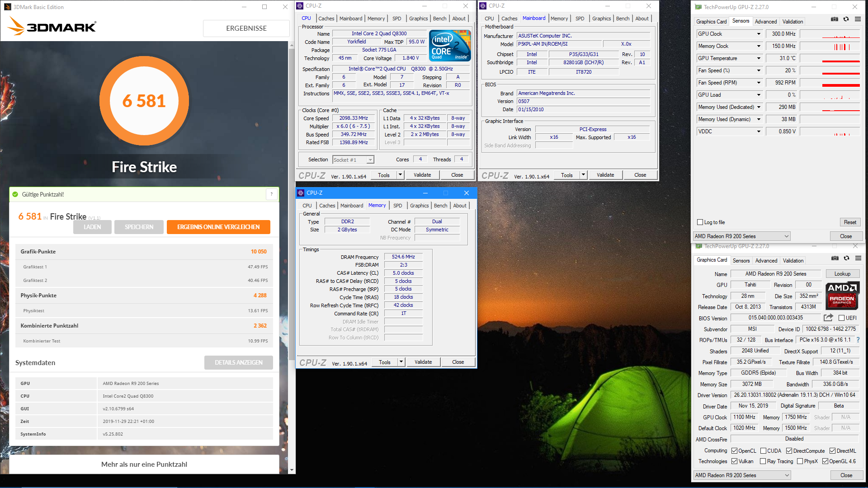
Task: Open the Fan Speed (RPM) sensor dropdown
Action: [x=759, y=83]
